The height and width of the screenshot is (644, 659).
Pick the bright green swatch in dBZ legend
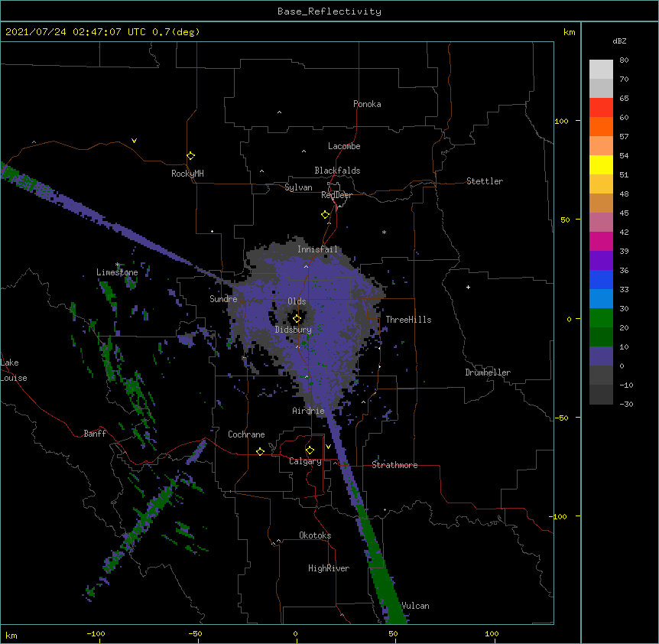point(601,318)
